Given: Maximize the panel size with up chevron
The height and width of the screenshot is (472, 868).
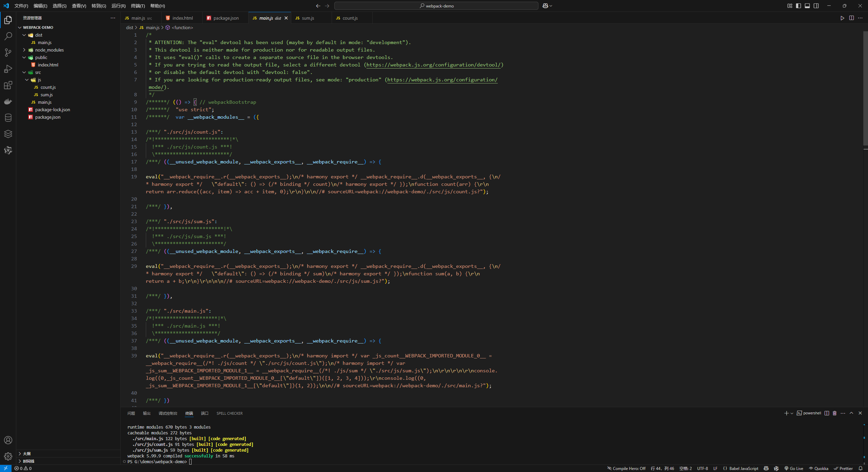Looking at the screenshot, I should click(851, 413).
